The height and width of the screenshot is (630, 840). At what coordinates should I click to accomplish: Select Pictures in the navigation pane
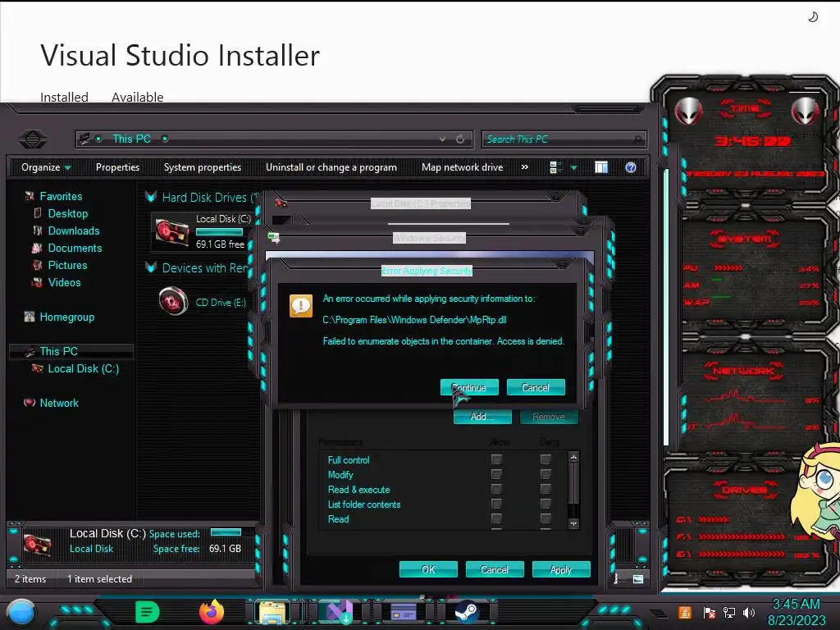pyautogui.click(x=67, y=265)
